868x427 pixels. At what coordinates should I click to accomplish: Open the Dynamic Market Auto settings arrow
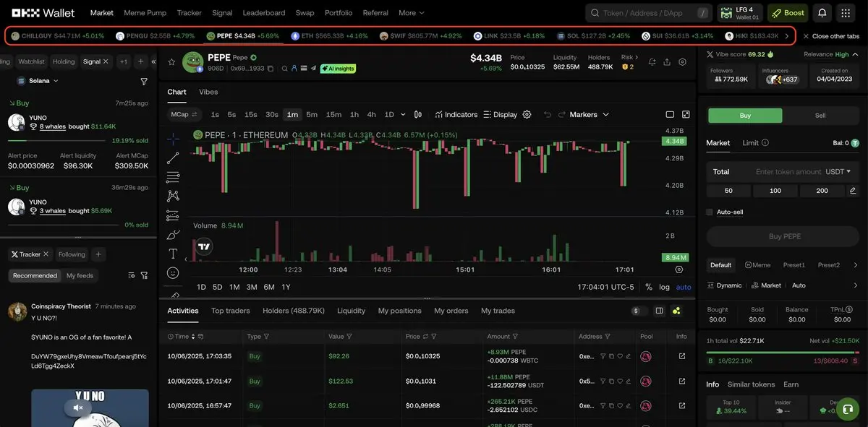pyautogui.click(x=856, y=285)
